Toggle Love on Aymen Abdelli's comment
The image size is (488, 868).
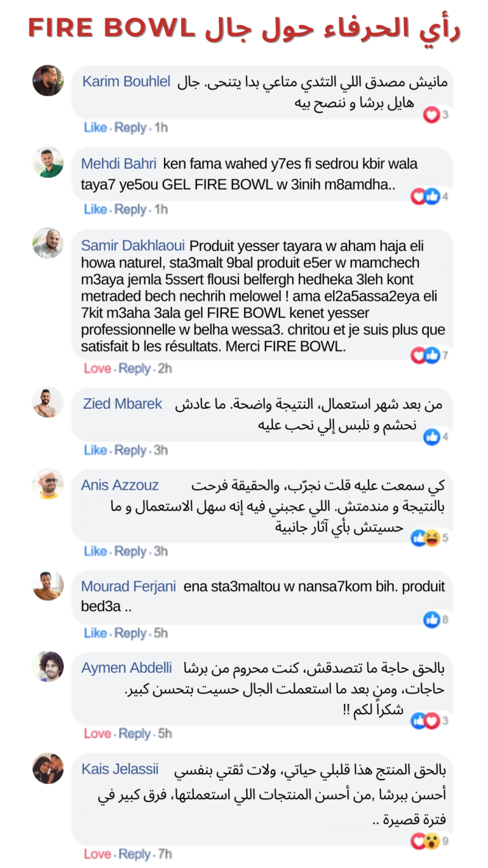(97, 734)
